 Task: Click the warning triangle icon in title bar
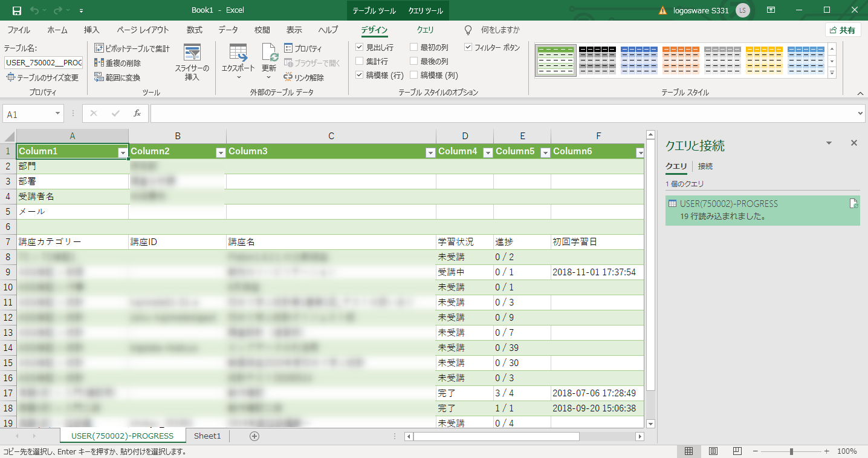point(662,10)
